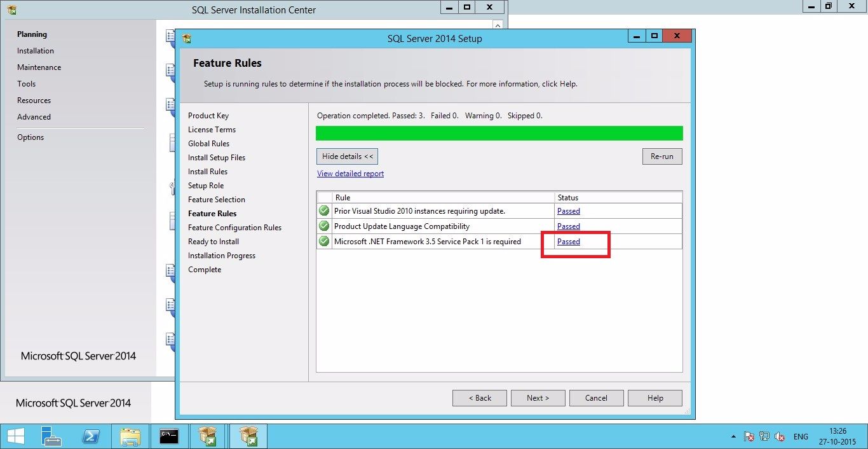
Task: Minimize the SQL Server 2014 Setup window
Action: click(637, 36)
